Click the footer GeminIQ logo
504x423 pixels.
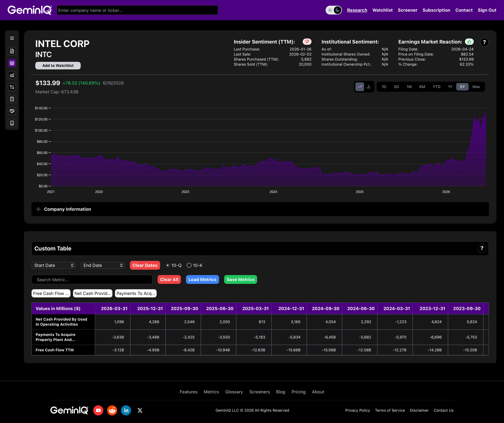coord(69,410)
